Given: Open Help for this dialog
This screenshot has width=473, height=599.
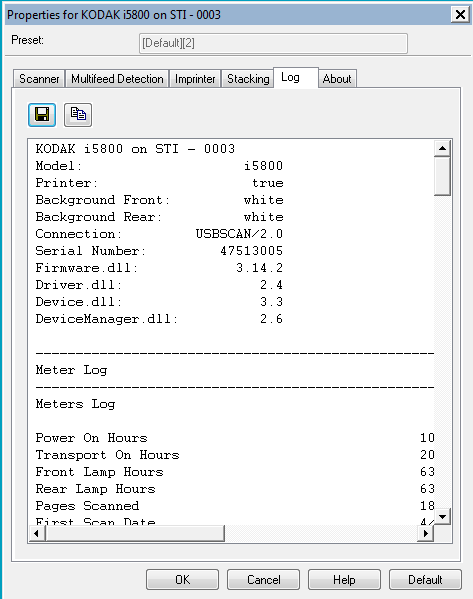Looking at the screenshot, I should [344, 580].
